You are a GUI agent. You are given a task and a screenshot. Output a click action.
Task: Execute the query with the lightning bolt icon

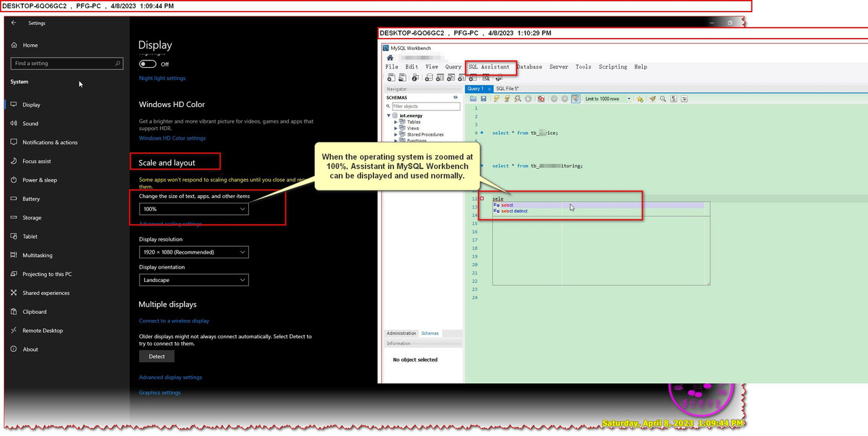pyautogui.click(x=496, y=99)
